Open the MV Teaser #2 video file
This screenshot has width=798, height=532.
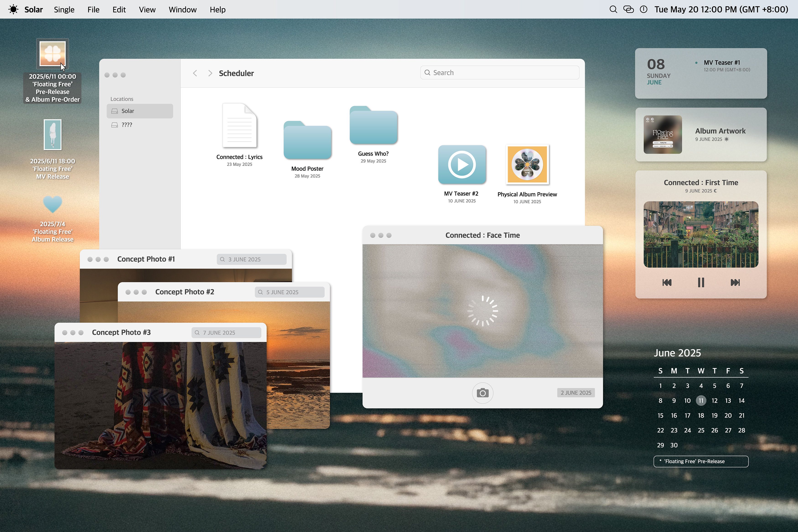tap(462, 165)
